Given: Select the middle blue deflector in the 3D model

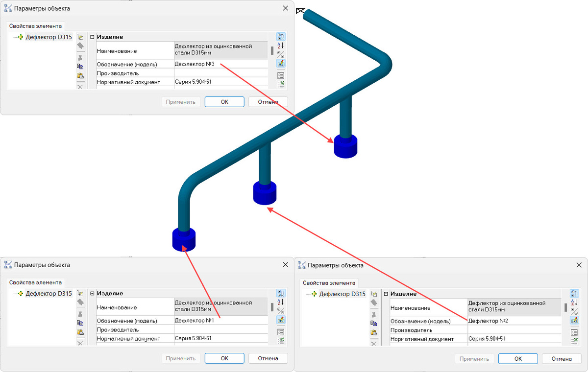Looking at the screenshot, I should 265,193.
